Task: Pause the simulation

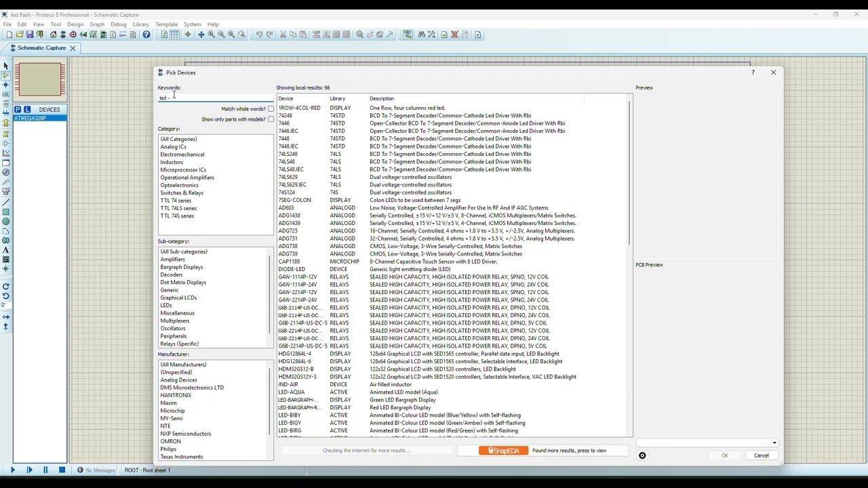Action: [x=45, y=470]
